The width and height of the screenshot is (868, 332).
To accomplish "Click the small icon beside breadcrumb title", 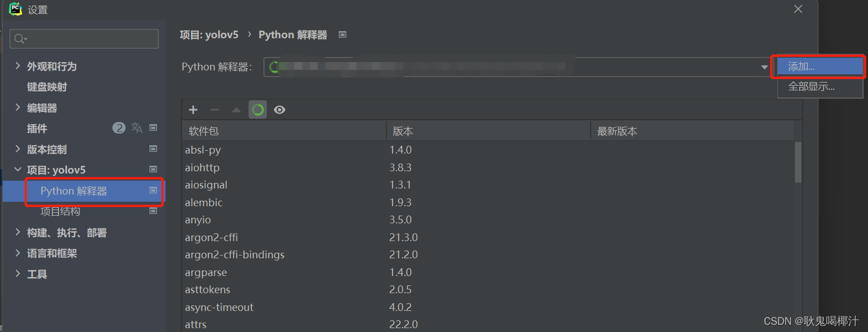I will click(342, 34).
